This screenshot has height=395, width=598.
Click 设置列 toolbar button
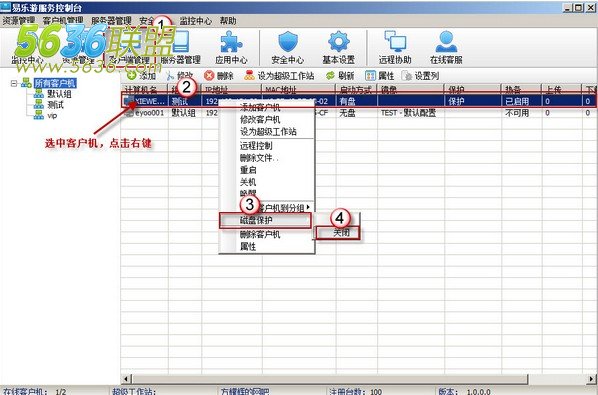pos(420,75)
